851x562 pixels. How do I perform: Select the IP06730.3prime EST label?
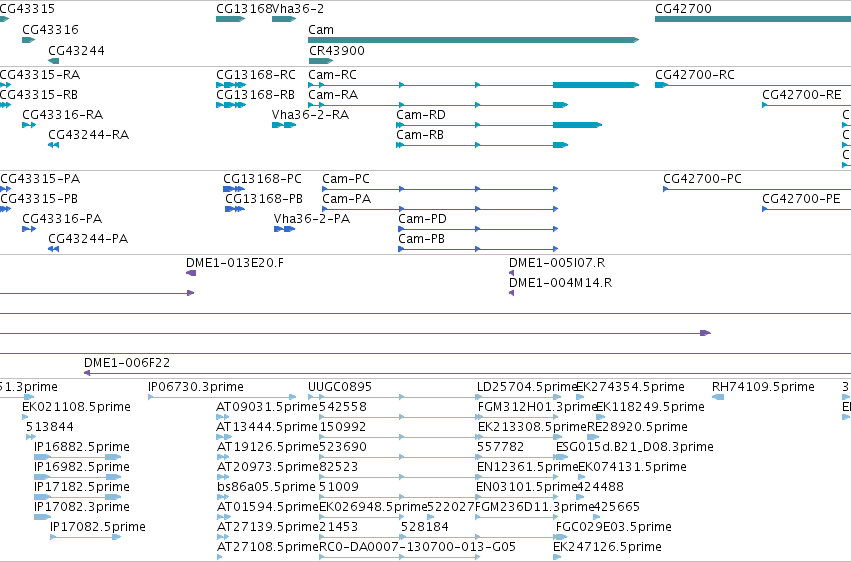coord(195,387)
